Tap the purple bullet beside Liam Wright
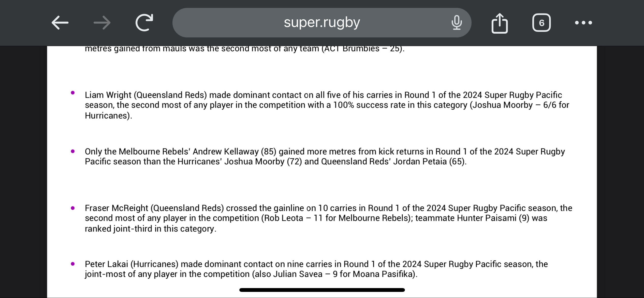Screen dimensions: 644x298 (73, 93)
